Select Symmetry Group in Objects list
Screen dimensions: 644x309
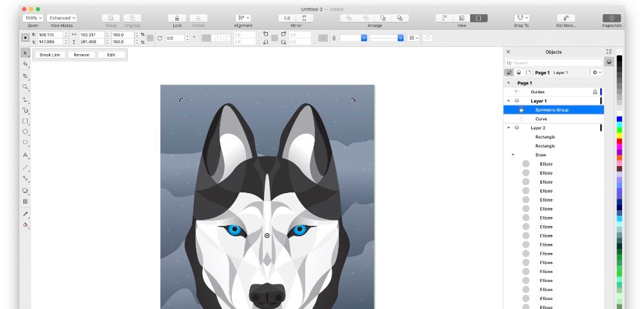[x=554, y=110]
